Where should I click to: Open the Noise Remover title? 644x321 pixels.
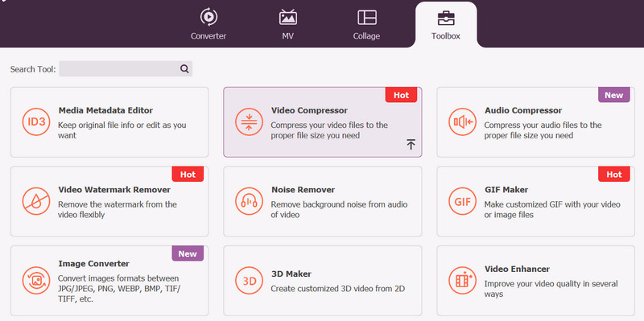(x=303, y=190)
